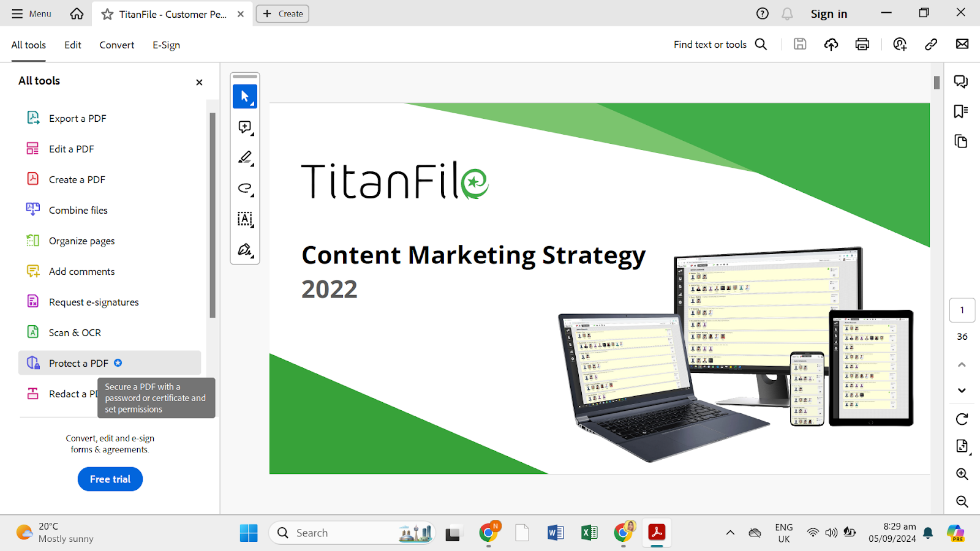This screenshot has width=980, height=551.
Task: Open the Edit tab
Action: (73, 45)
